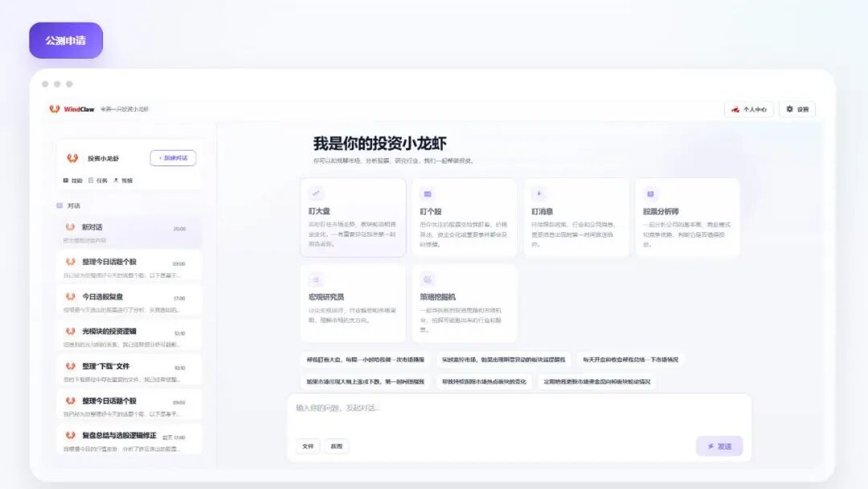Click the 盯消息 card icon
The width and height of the screenshot is (868, 489).
click(539, 194)
